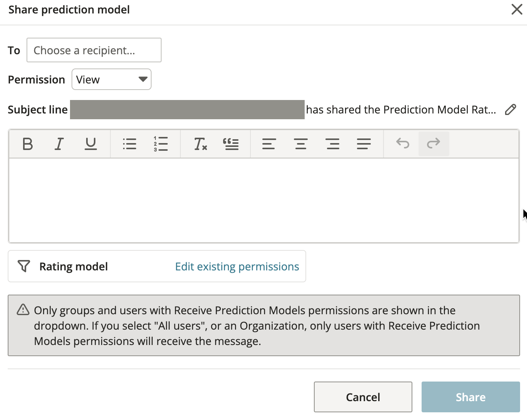
Task: Insert a bulleted list
Action: (x=130, y=144)
